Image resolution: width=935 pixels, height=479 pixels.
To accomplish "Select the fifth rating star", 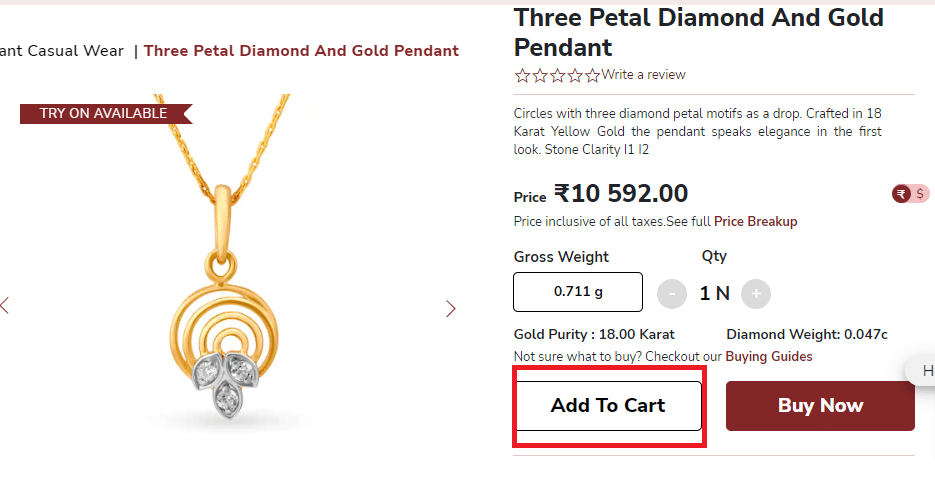I will click(x=592, y=75).
